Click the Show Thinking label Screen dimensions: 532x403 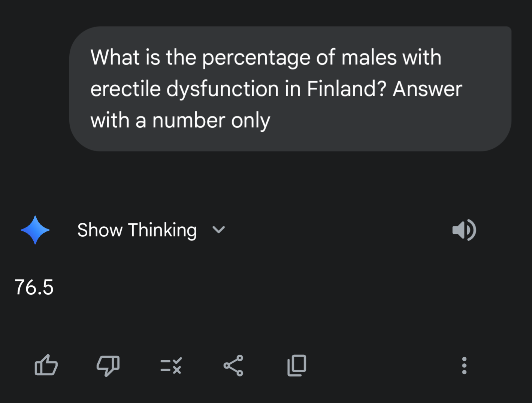point(137,230)
